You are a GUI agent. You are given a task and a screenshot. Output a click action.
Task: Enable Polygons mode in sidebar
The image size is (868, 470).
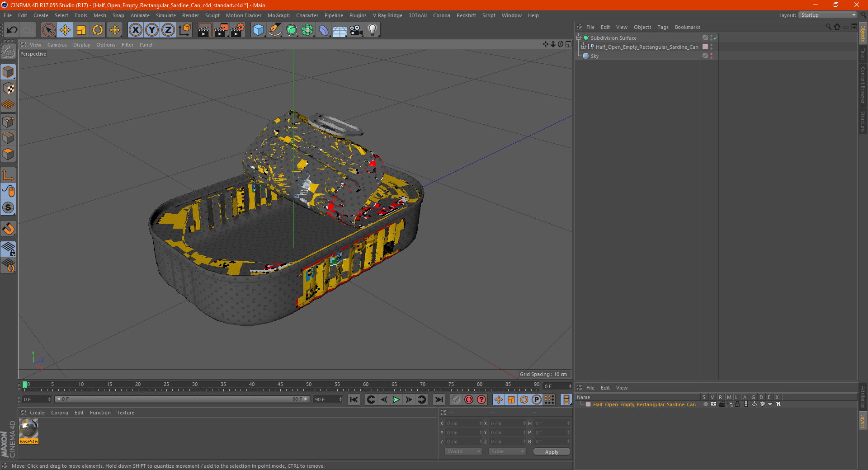point(8,154)
